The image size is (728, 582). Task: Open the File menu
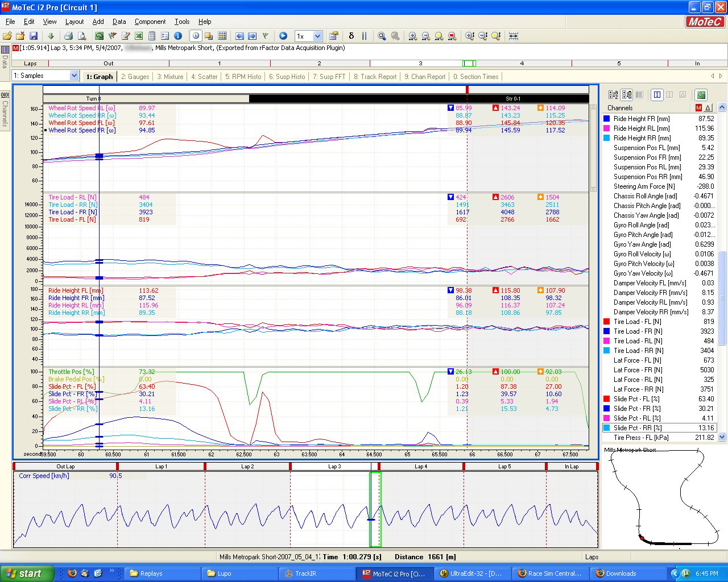point(10,22)
